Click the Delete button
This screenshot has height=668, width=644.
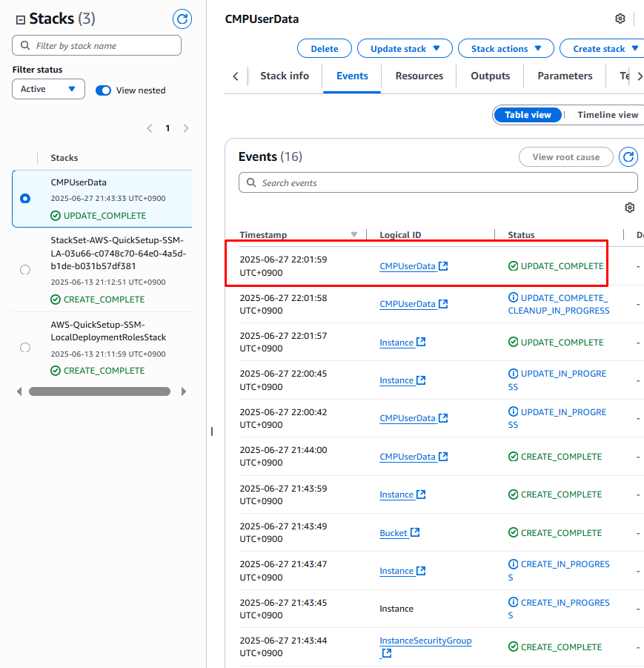(324, 49)
